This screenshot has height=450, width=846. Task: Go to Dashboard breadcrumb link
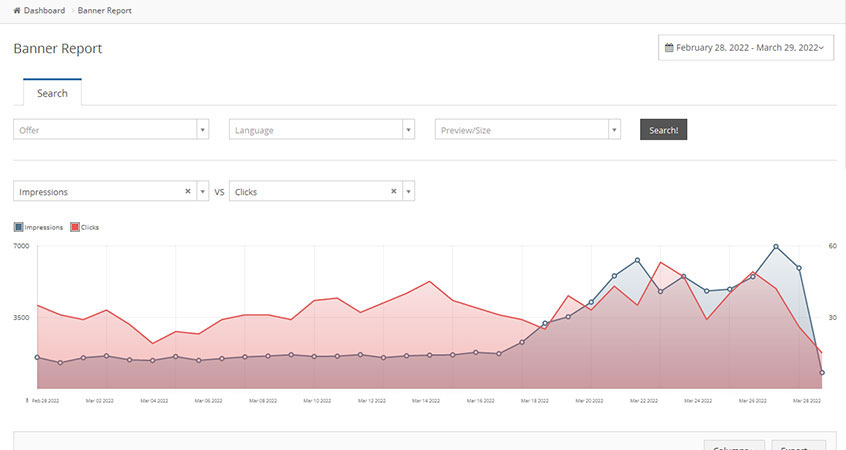pos(44,11)
